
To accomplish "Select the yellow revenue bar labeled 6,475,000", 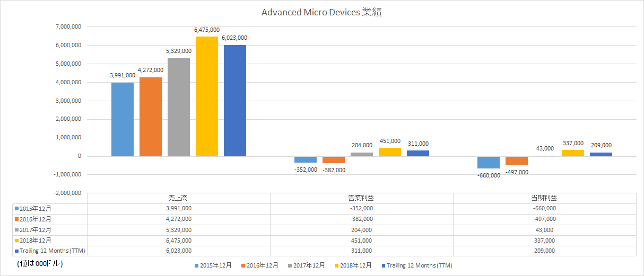I will pos(207,96).
